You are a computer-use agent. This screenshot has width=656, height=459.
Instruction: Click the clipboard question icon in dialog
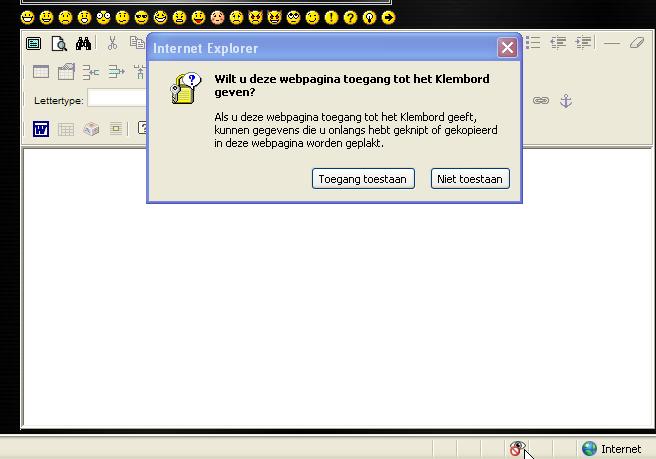(x=185, y=88)
